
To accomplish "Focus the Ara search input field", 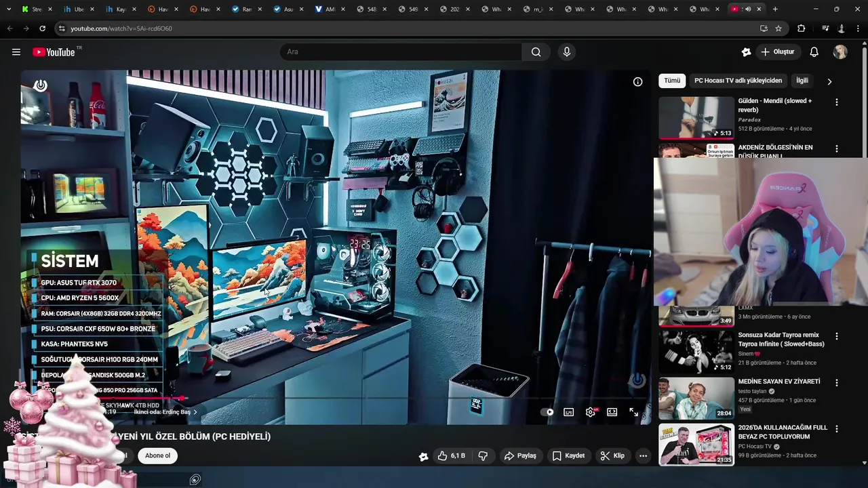I will [x=401, y=52].
